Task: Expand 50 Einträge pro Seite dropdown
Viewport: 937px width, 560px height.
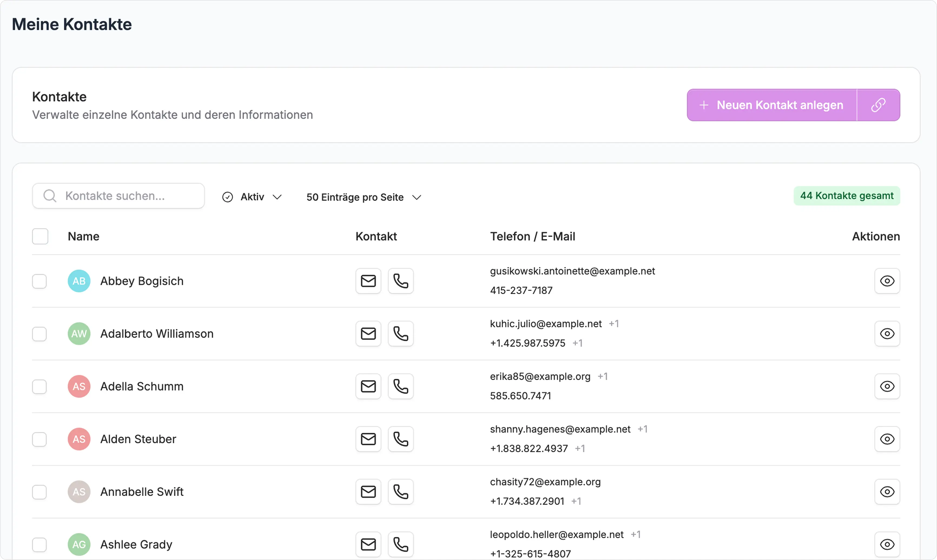Action: tap(363, 197)
